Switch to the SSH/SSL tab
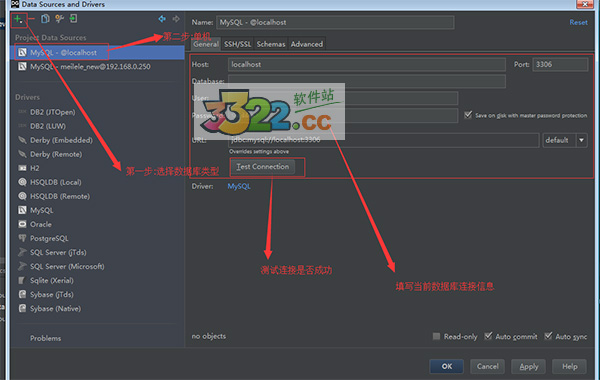The image size is (600, 380). click(x=238, y=44)
